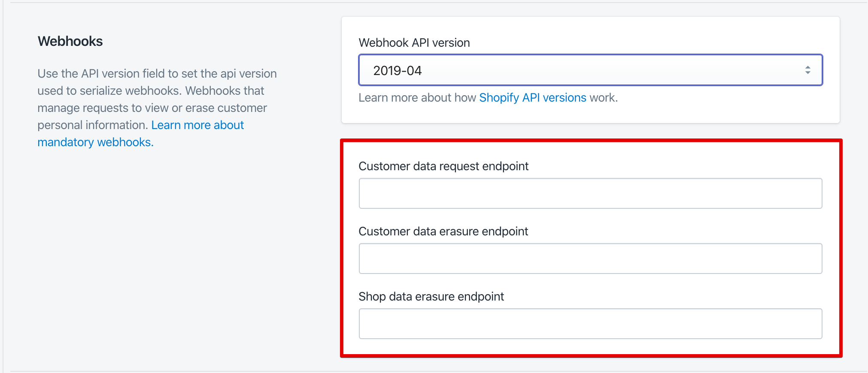Click the Customer data erasure endpoint label
868x373 pixels.
(443, 232)
